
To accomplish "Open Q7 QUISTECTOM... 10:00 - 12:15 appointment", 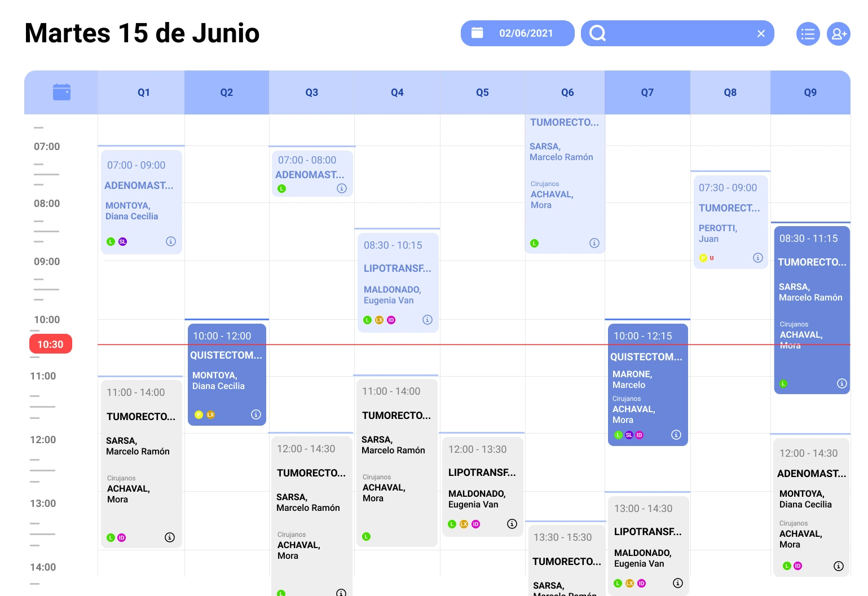I will (648, 385).
